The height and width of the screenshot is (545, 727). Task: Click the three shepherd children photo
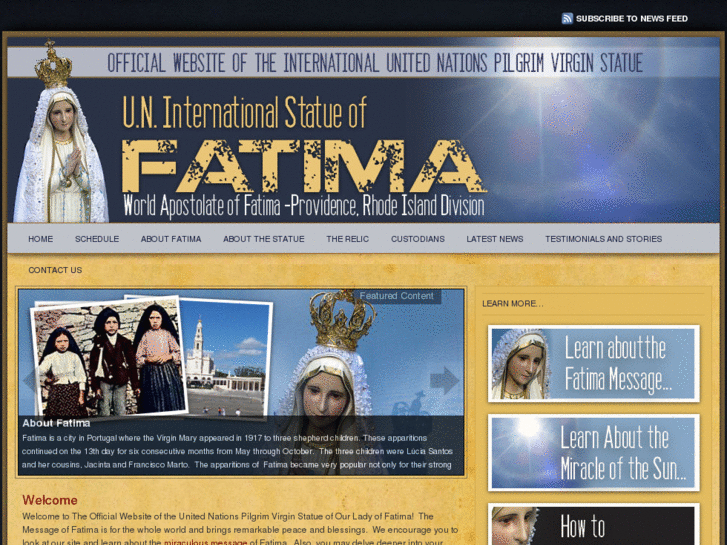[x=109, y=358]
